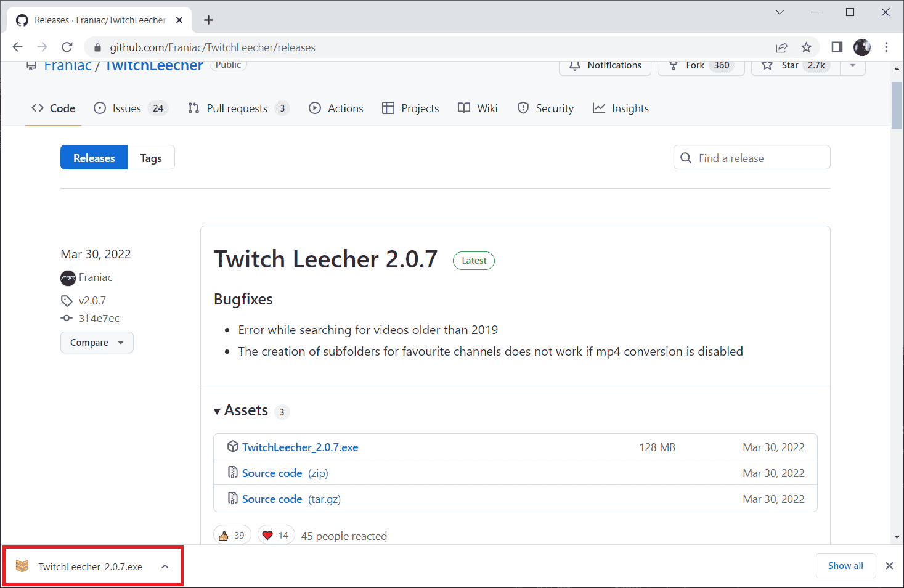Select the Releases toggle button

tap(94, 158)
